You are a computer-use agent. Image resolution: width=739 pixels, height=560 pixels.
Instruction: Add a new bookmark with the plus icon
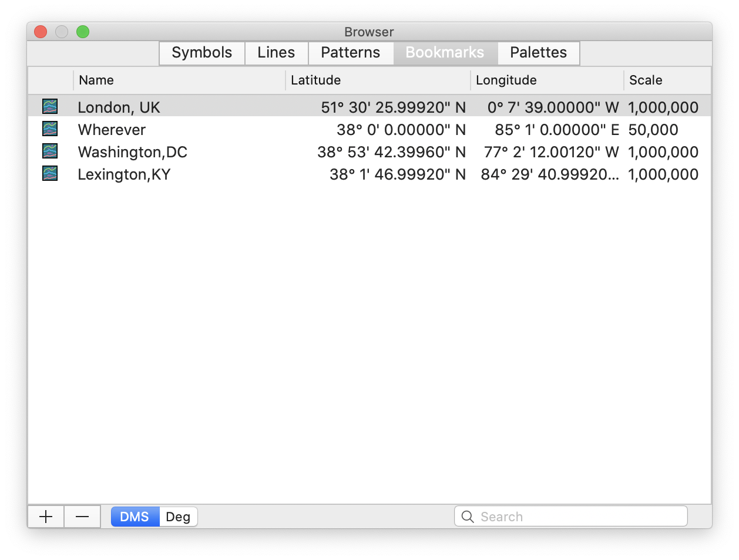45,516
